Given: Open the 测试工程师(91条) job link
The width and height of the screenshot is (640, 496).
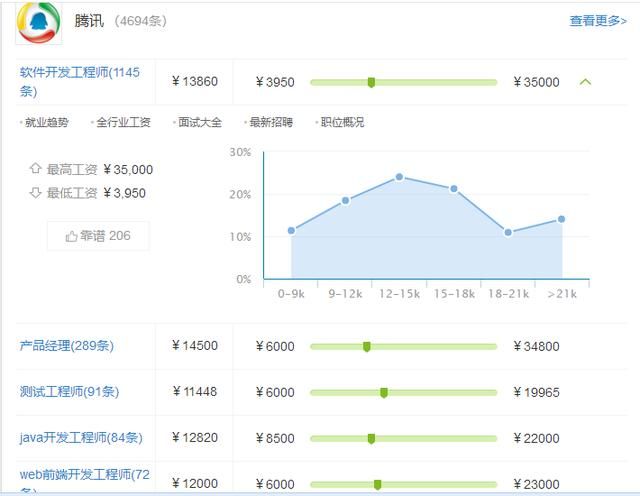Looking at the screenshot, I should 69,392.
